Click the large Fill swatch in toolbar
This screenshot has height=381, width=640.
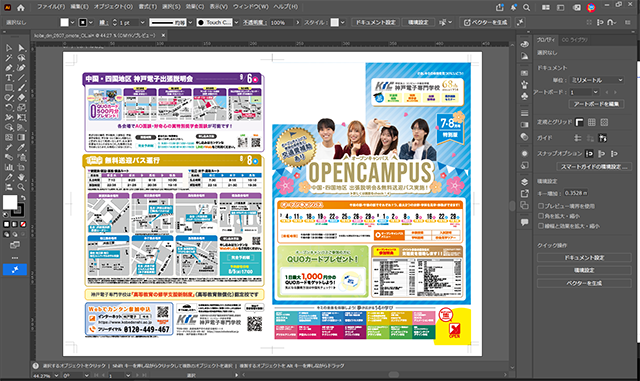click(10, 202)
